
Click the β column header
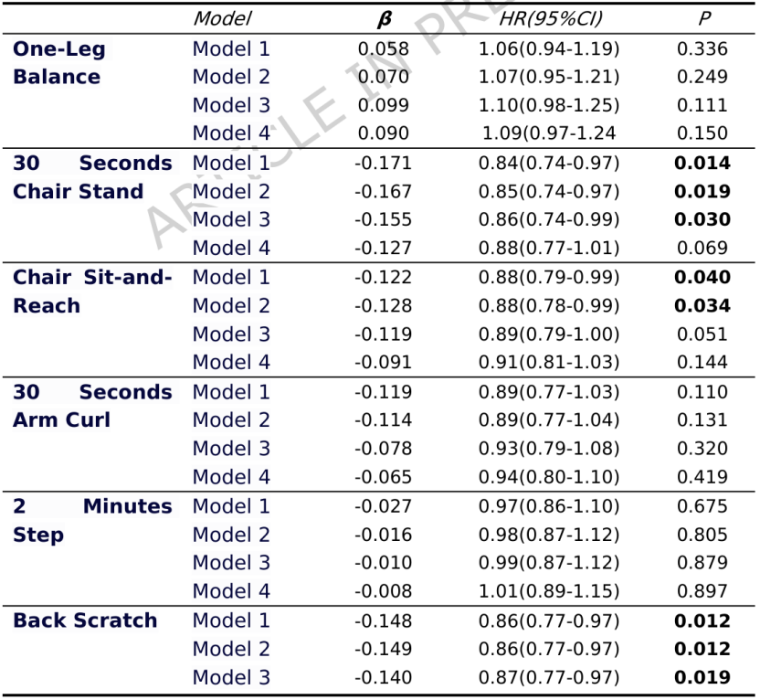tap(385, 18)
